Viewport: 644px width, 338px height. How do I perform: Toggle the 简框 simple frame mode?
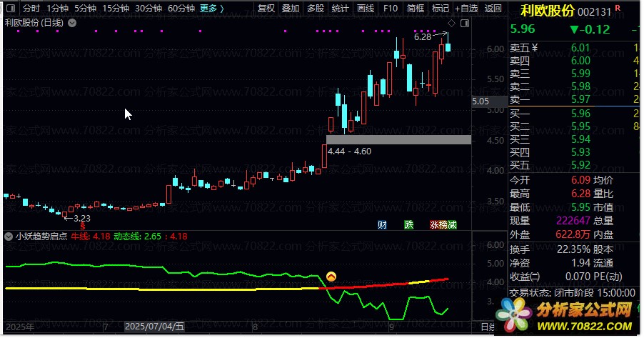[416, 9]
